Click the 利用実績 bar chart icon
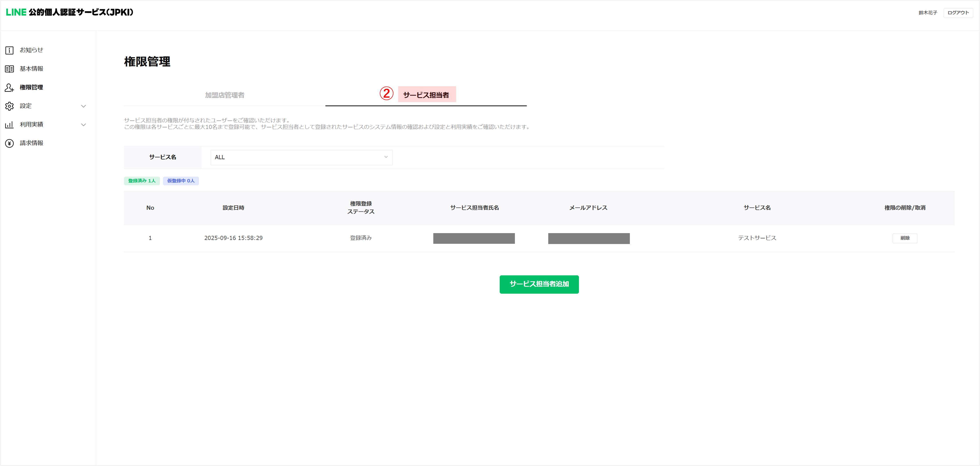This screenshot has height=466, width=980. pos(10,125)
